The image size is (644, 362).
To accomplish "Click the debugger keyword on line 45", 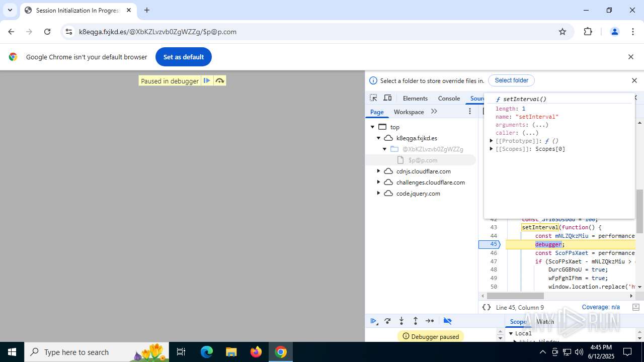I will pyautogui.click(x=548, y=244).
